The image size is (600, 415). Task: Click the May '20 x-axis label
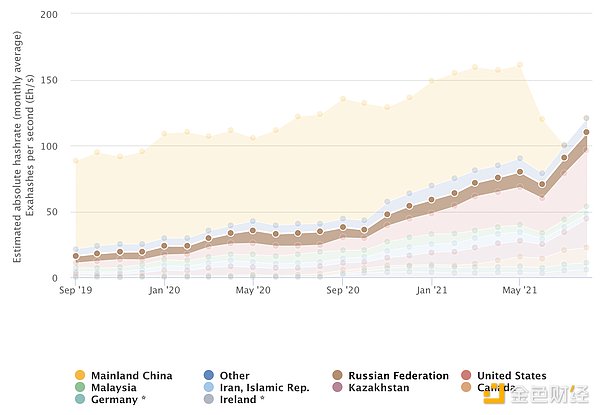(253, 290)
